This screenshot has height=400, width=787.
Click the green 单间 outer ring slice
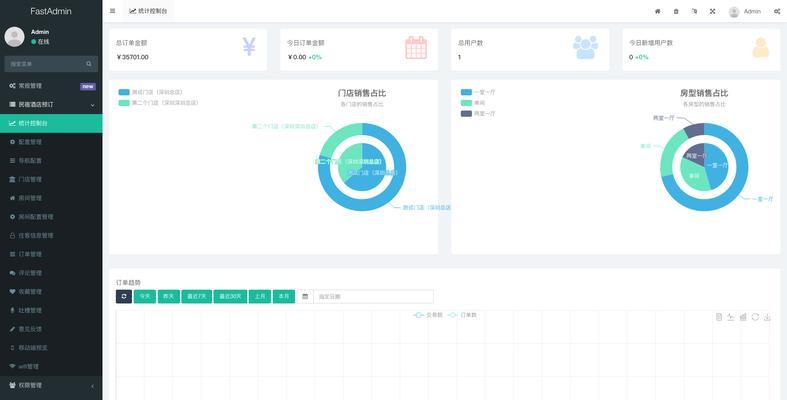[x=671, y=154]
